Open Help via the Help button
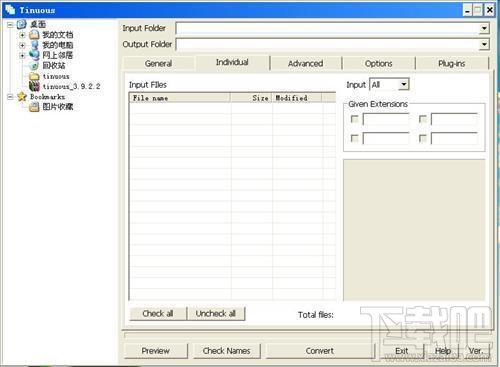Image resolution: width=500 pixels, height=367 pixels. (443, 351)
